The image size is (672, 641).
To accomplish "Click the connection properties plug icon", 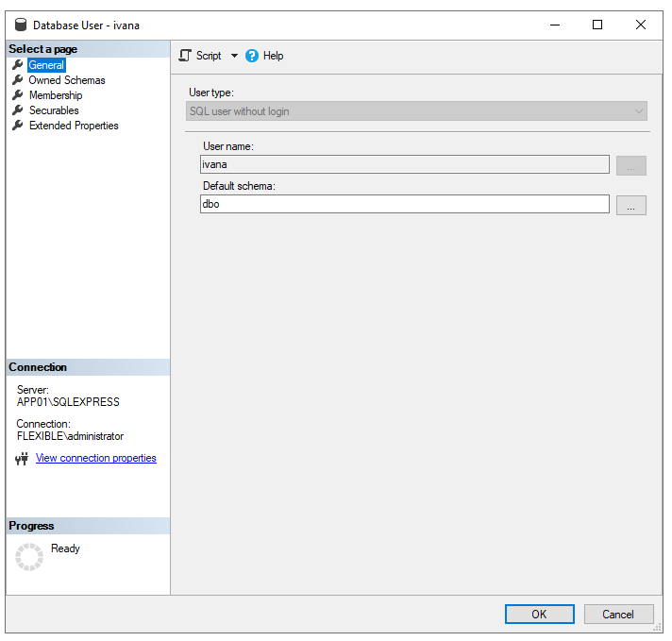I will [23, 459].
